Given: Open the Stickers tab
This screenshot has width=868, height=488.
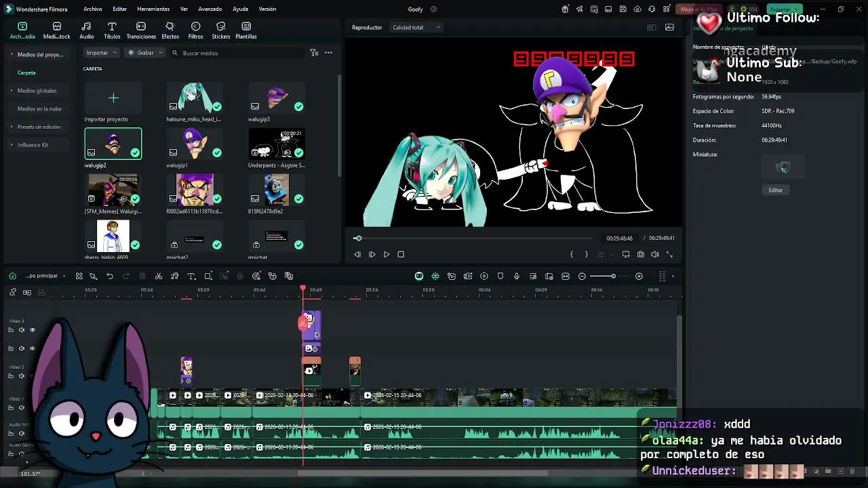Looking at the screenshot, I should pyautogui.click(x=220, y=30).
